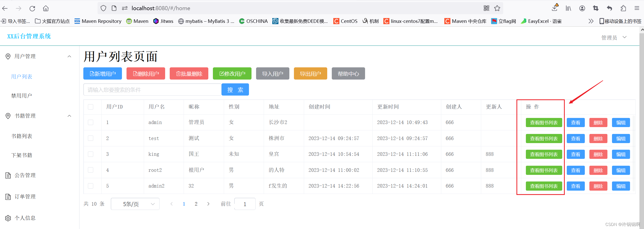Click the 导出用户 button
Viewport: 644px width, 229px height.
tap(310, 74)
